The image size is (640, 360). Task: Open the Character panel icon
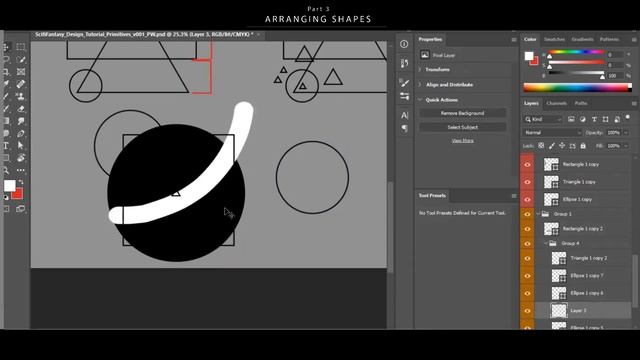coord(404,116)
